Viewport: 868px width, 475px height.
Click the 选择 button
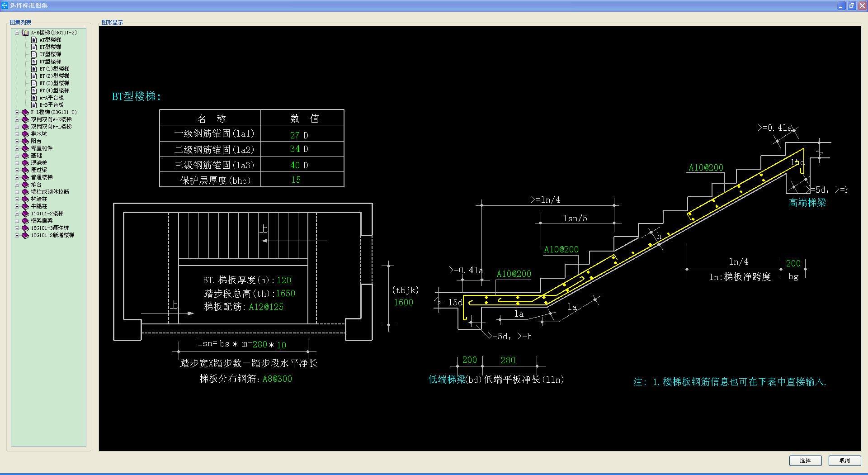coord(805,461)
